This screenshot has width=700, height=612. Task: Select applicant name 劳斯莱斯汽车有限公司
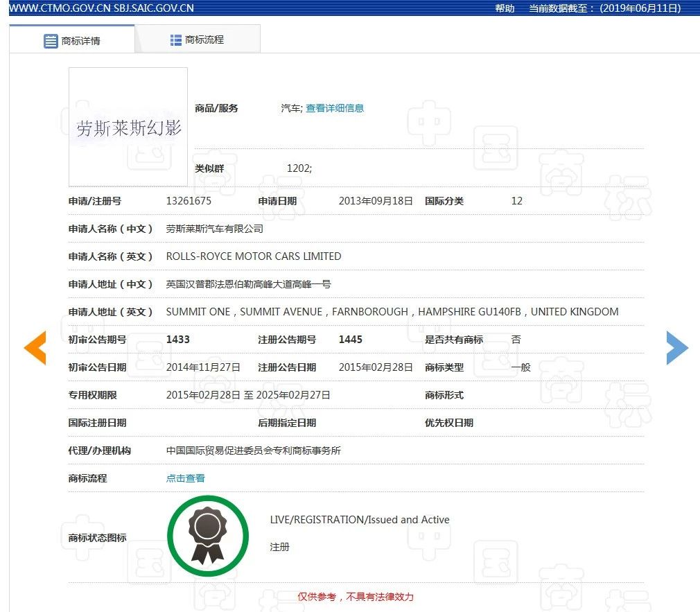[x=214, y=229]
